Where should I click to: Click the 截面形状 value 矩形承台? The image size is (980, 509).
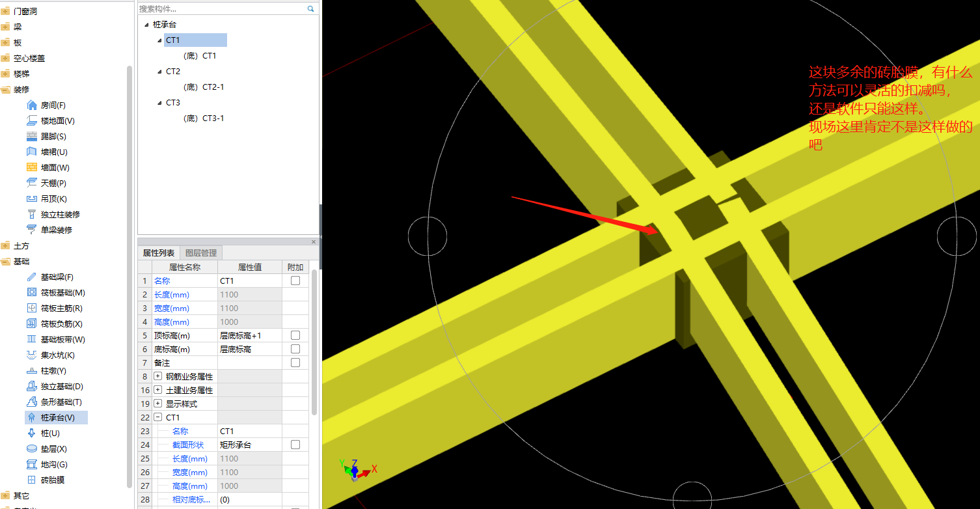[x=250, y=445]
